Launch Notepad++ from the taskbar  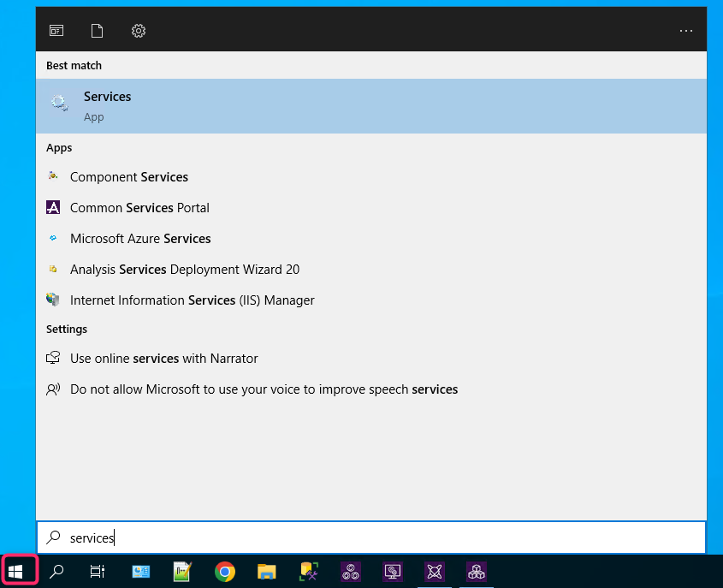coord(182,572)
